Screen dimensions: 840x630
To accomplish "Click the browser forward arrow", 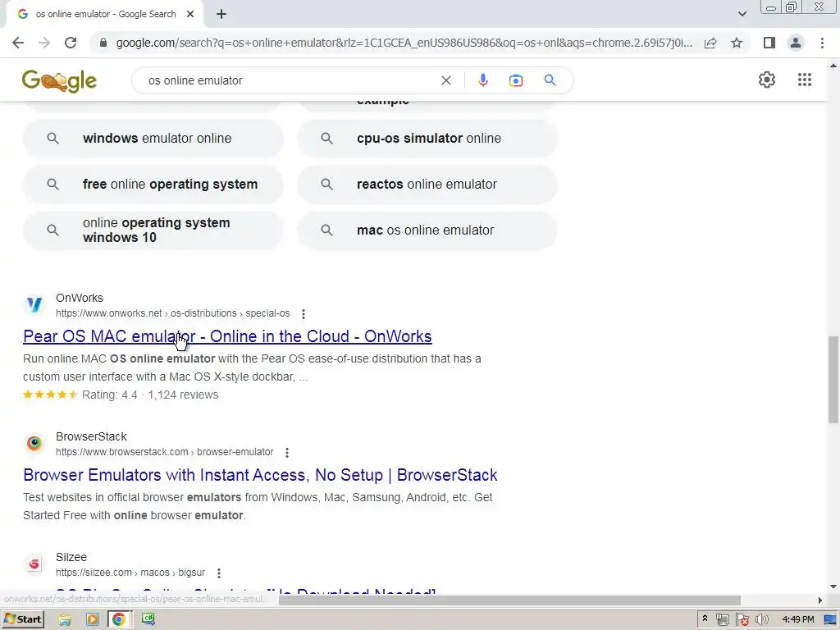I will (44, 43).
